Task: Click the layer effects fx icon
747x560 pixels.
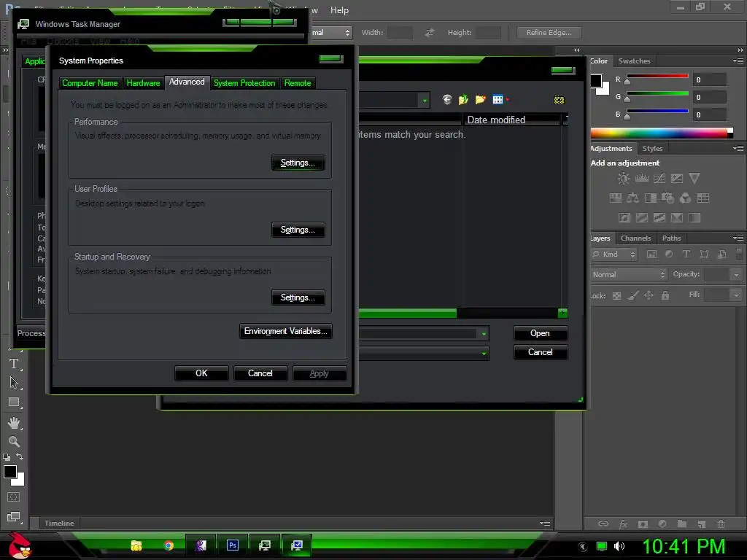Action: pos(623,524)
